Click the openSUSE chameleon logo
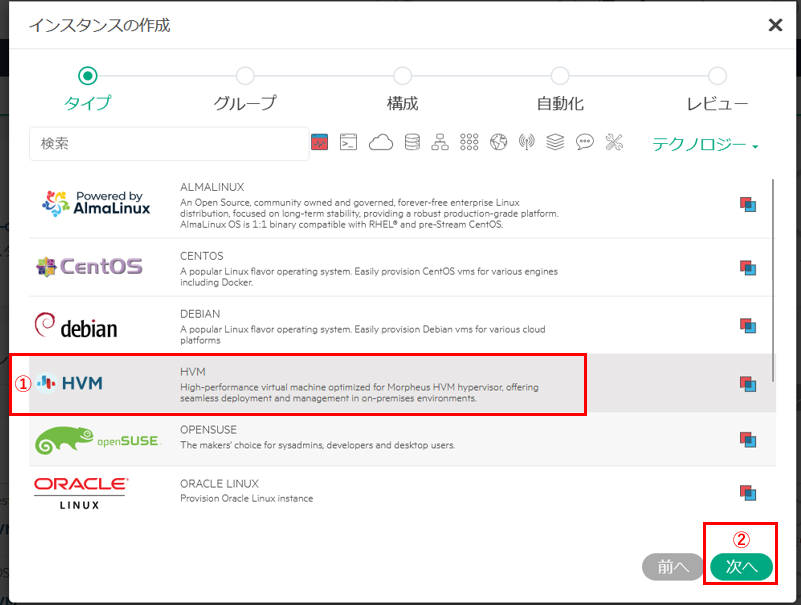This screenshot has width=801, height=605. coord(98,440)
